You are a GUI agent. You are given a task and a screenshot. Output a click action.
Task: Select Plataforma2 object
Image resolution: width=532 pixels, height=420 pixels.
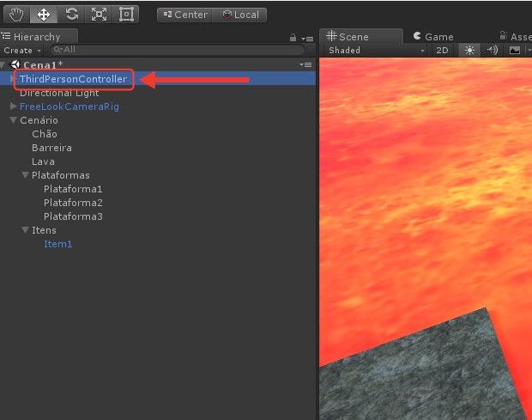pos(73,203)
